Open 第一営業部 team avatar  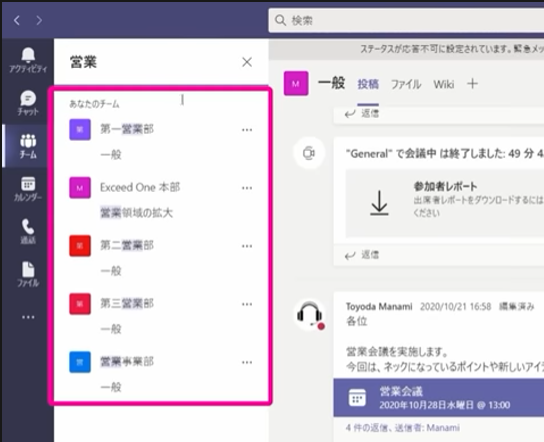80,129
